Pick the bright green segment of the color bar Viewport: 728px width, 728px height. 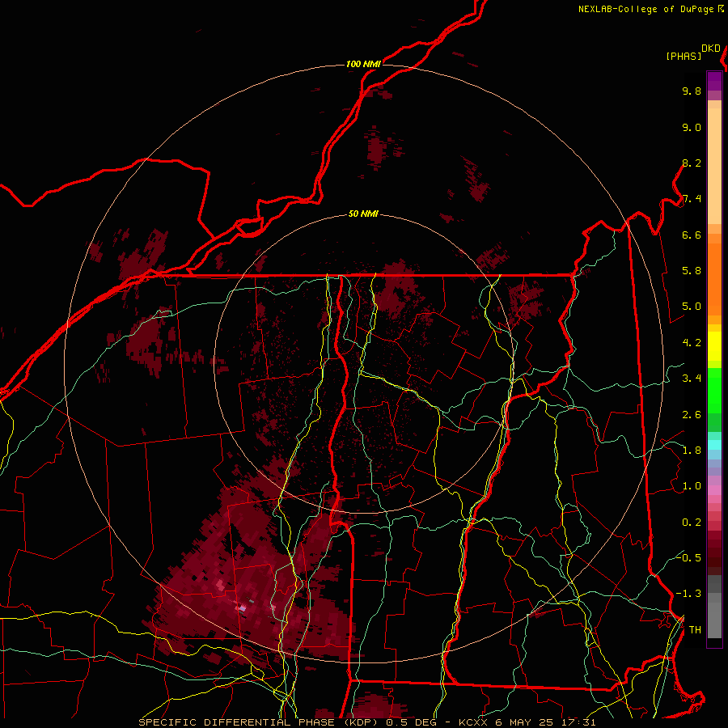tap(714, 390)
